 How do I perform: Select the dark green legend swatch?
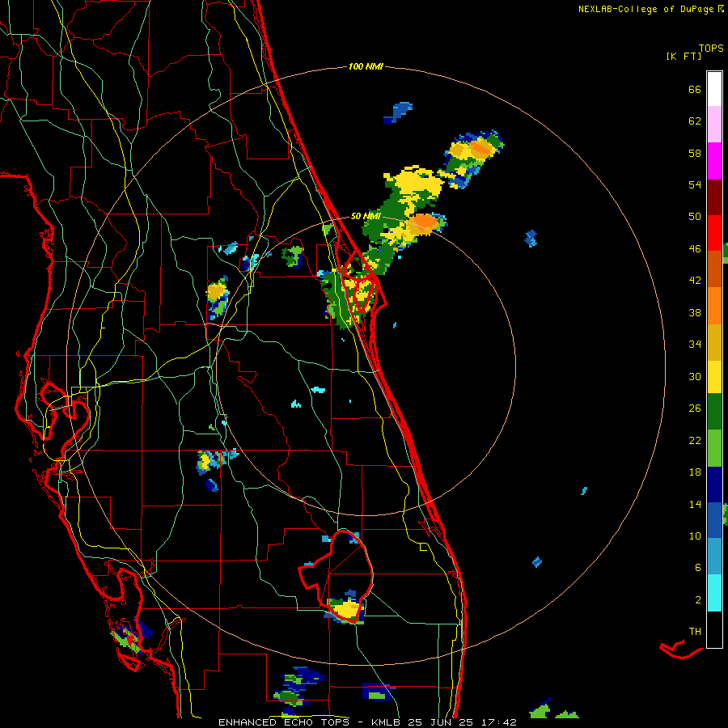pyautogui.click(x=714, y=412)
